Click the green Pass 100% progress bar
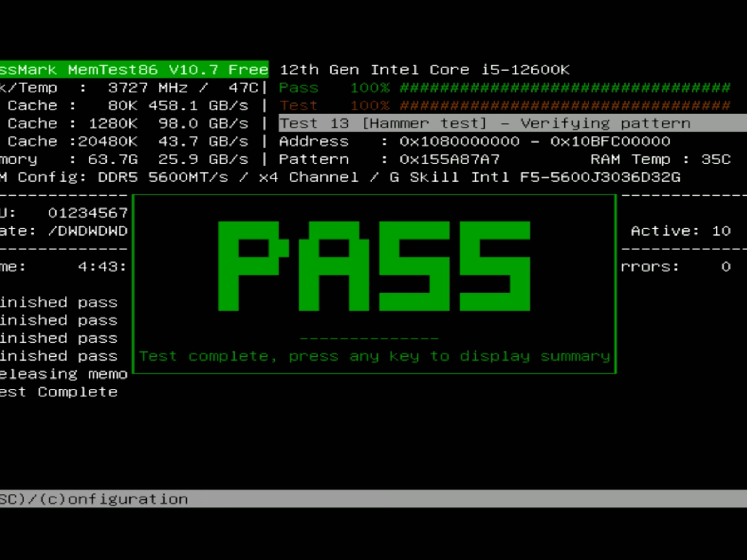 click(x=565, y=88)
